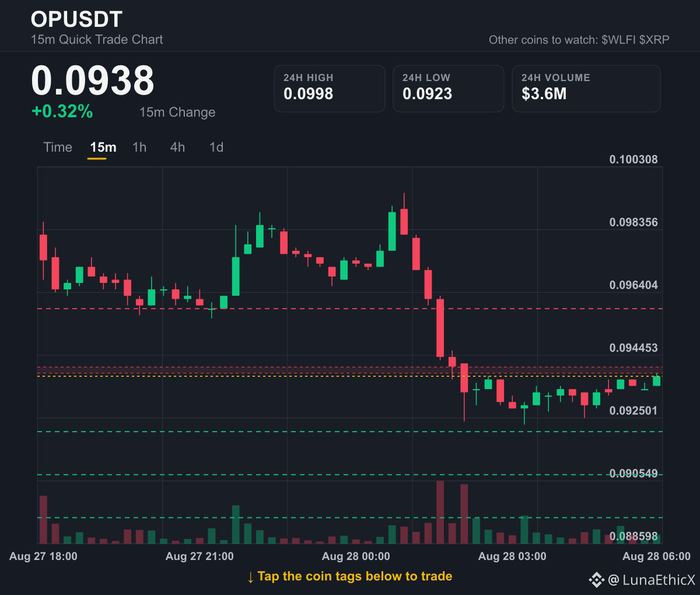Select the Time interval tab
This screenshot has width=700, height=595.
tap(58, 147)
